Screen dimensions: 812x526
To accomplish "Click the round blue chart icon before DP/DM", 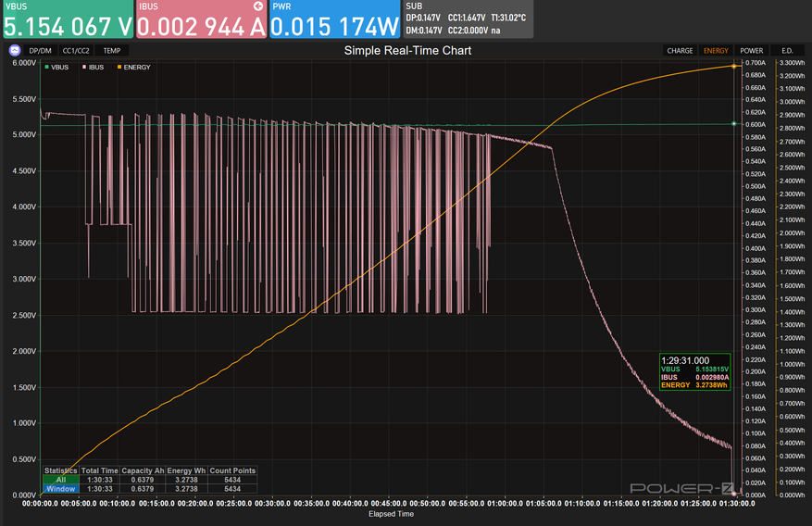I will click(x=15, y=50).
